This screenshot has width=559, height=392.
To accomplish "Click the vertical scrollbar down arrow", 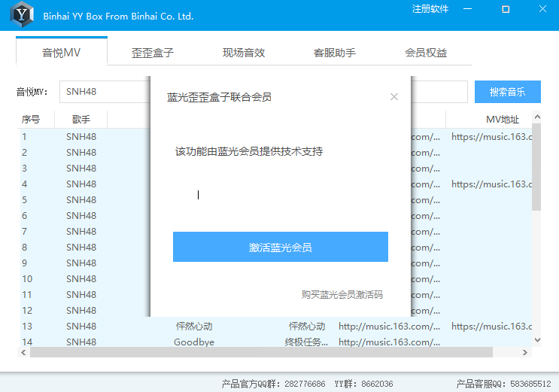I will [537, 340].
